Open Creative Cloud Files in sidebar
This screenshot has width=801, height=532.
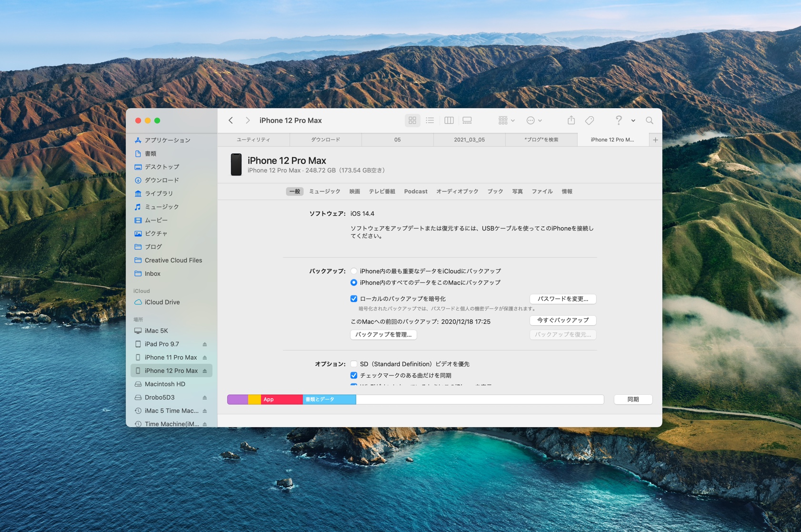pyautogui.click(x=171, y=260)
